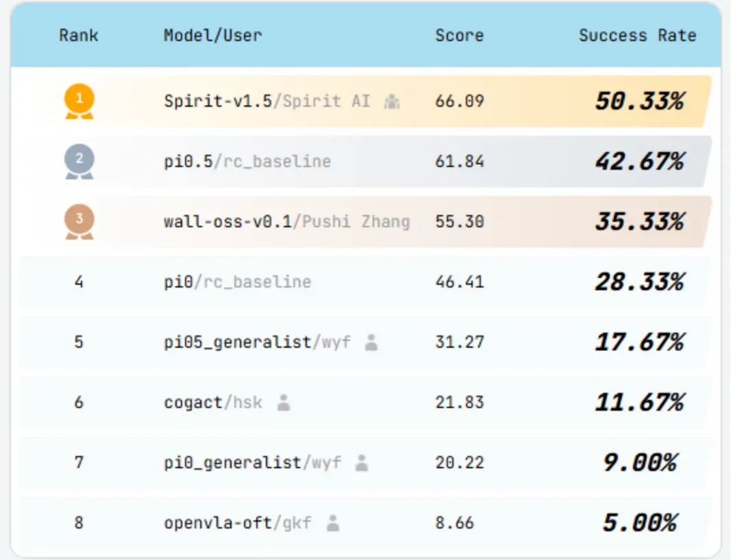Click the score value 8.66
Image resolution: width=731 pixels, height=560 pixels.
[454, 523]
